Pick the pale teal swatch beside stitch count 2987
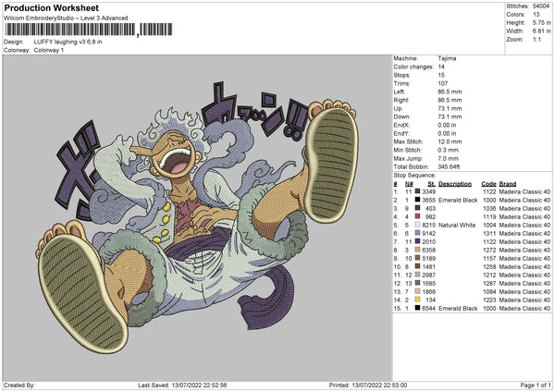 pyautogui.click(x=417, y=275)
